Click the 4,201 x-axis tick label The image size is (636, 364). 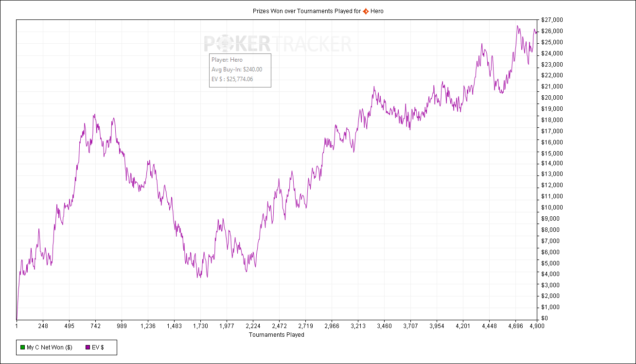pos(463,326)
